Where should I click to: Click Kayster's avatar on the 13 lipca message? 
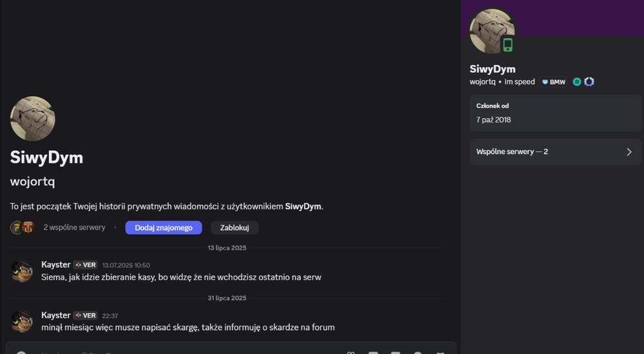(x=21, y=271)
